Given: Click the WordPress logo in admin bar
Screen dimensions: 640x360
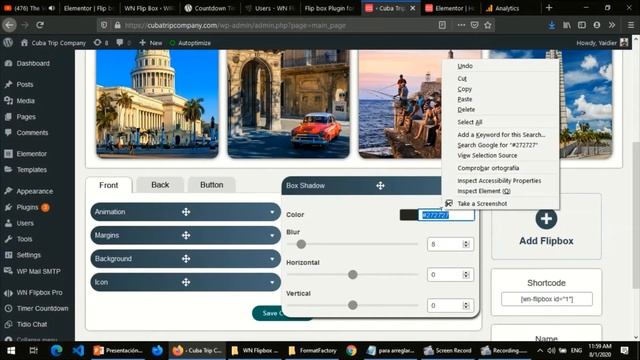Looking at the screenshot, I should click(x=8, y=43).
